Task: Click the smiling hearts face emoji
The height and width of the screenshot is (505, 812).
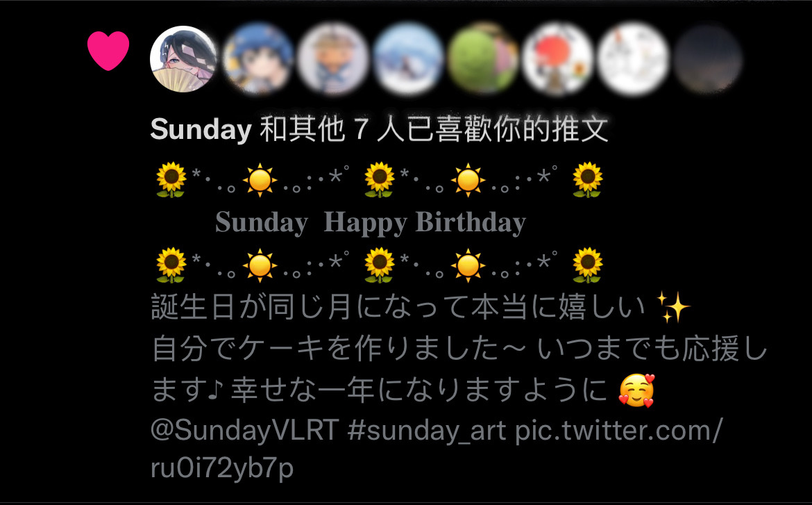Action: (x=637, y=390)
